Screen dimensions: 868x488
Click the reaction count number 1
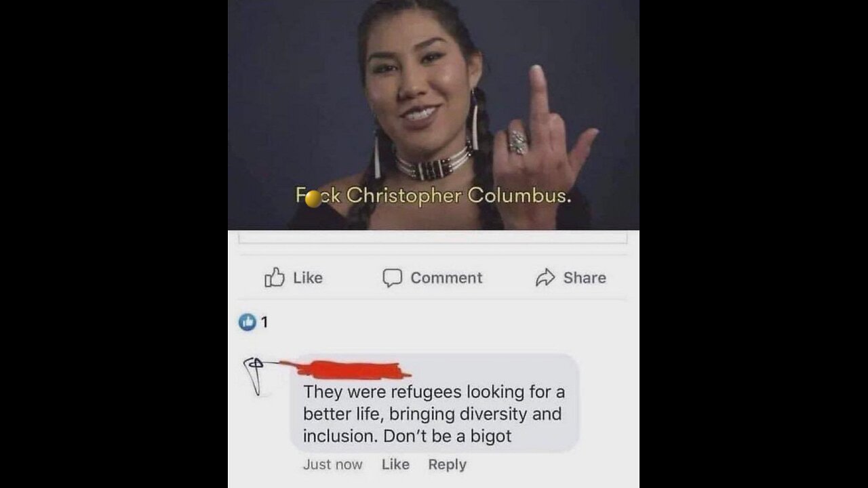pos(264,323)
